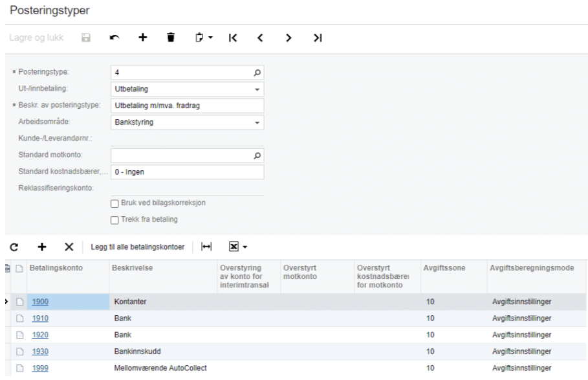The width and height of the screenshot is (588, 380).
Task: Click the notes icon in row 1900
Action: 20,302
